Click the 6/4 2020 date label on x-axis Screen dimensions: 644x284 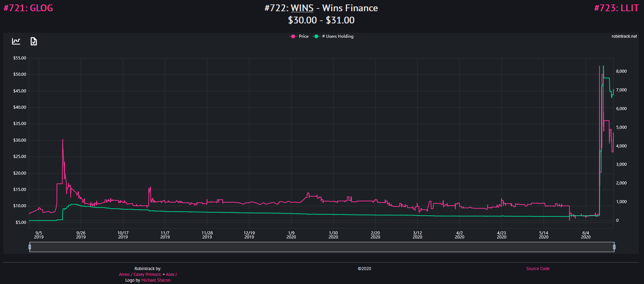[586, 235]
